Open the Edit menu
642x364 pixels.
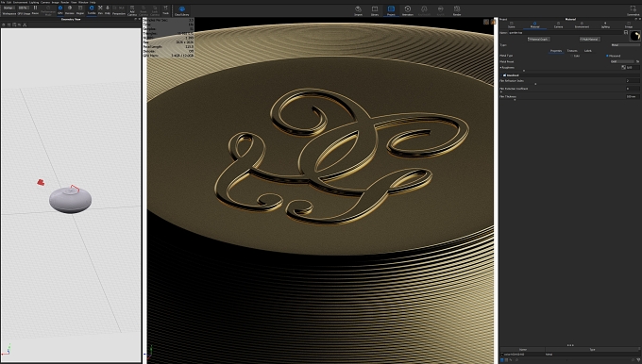[x=9, y=2]
